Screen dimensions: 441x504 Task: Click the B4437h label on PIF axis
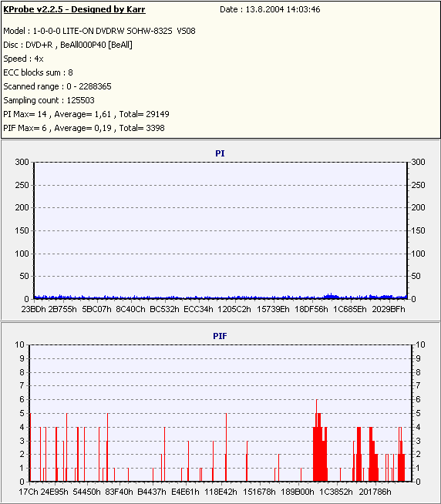[152, 492]
